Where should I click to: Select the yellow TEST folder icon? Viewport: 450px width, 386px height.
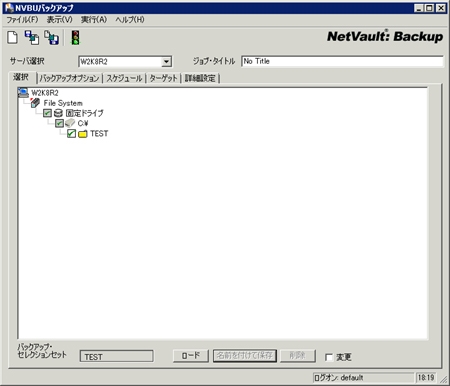[x=83, y=134]
